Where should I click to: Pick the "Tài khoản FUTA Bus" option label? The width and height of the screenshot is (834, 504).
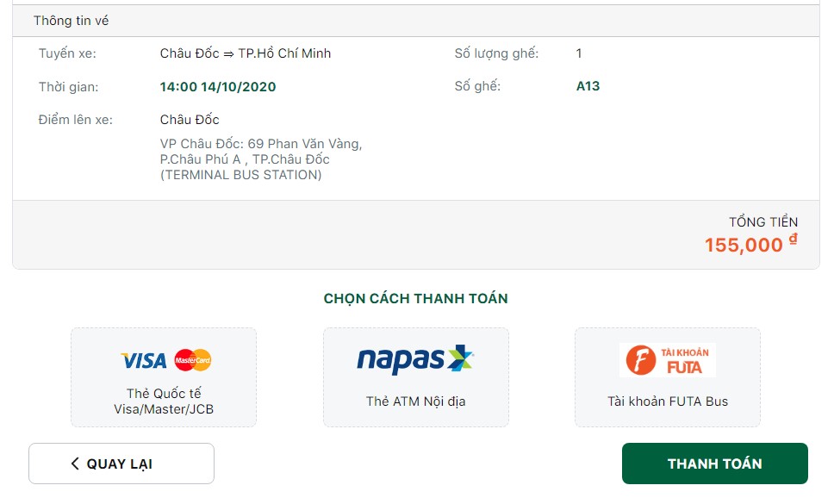coord(667,401)
